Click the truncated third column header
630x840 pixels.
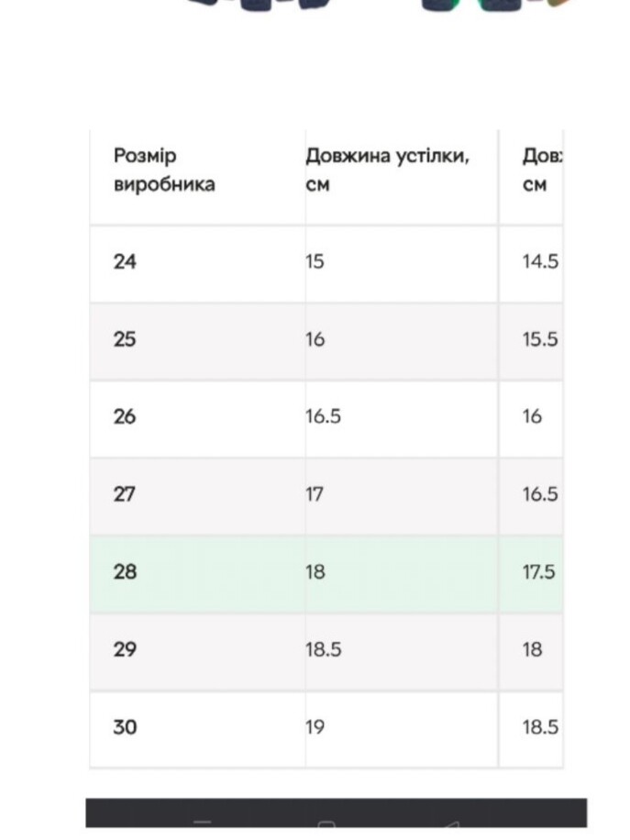[x=542, y=170]
